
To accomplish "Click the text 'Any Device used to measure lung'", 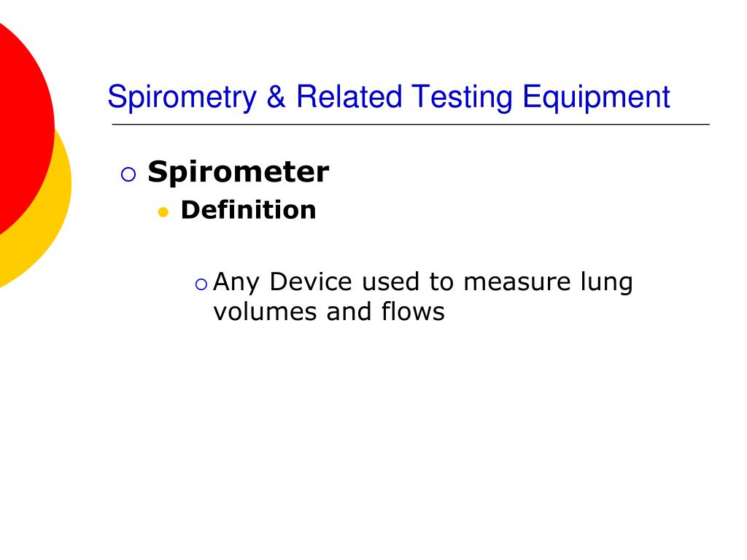I will 423,282.
